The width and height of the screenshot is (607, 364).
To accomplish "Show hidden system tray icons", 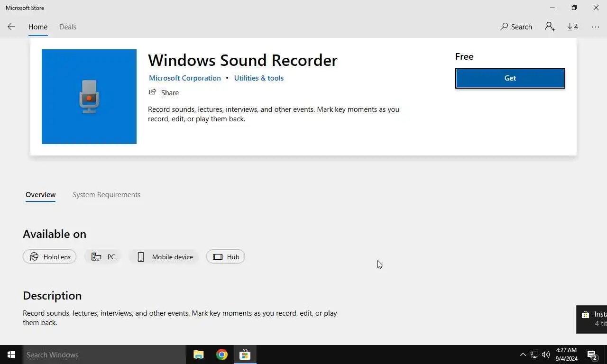I will click(523, 355).
